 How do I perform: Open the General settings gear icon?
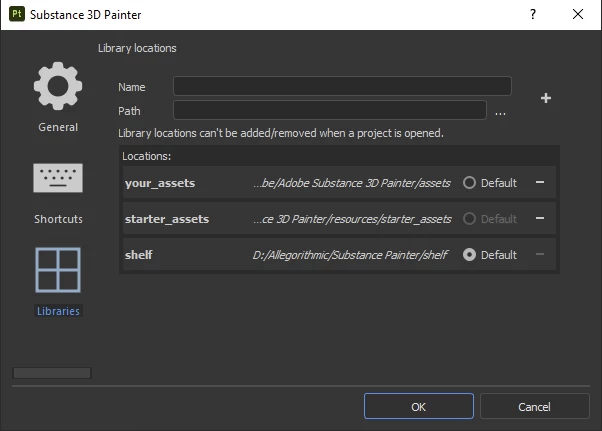click(58, 86)
